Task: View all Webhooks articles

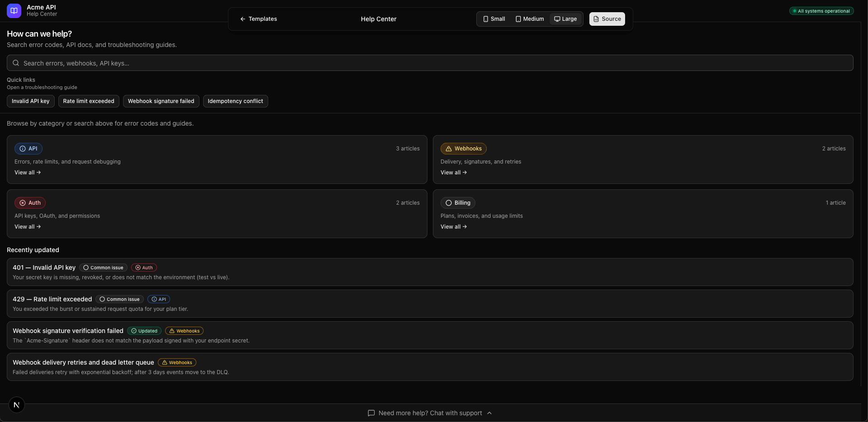Action: point(454,173)
